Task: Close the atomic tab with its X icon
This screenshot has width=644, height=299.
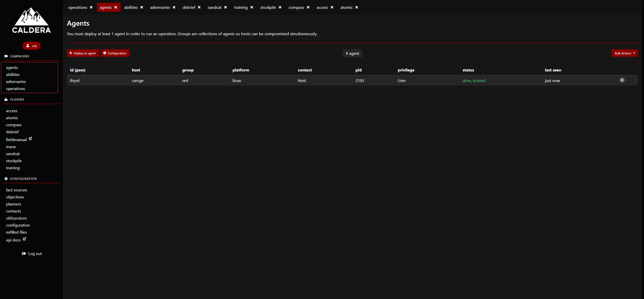Action: click(x=357, y=7)
